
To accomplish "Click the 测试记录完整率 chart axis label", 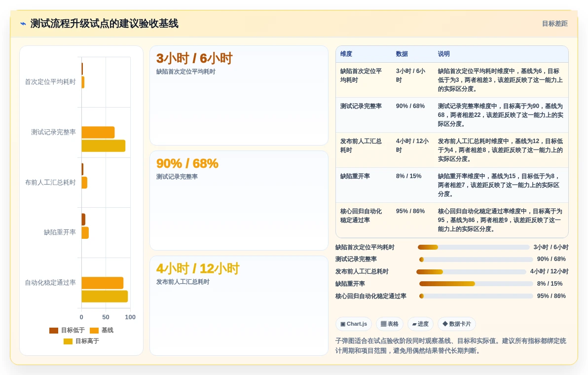I will pyautogui.click(x=53, y=132).
